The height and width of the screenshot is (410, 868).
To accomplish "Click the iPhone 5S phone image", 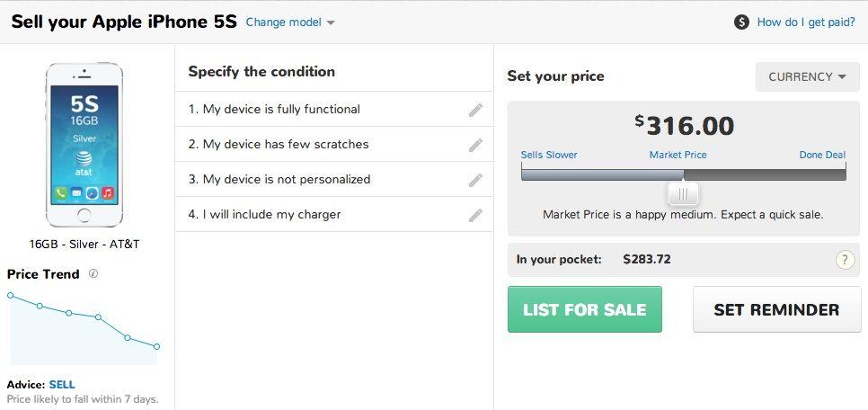I will [x=84, y=144].
